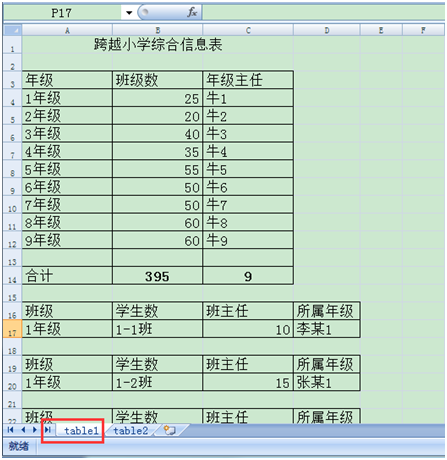Switch to the table1 sheet tab
The width and height of the screenshot is (447, 460).
point(81,431)
